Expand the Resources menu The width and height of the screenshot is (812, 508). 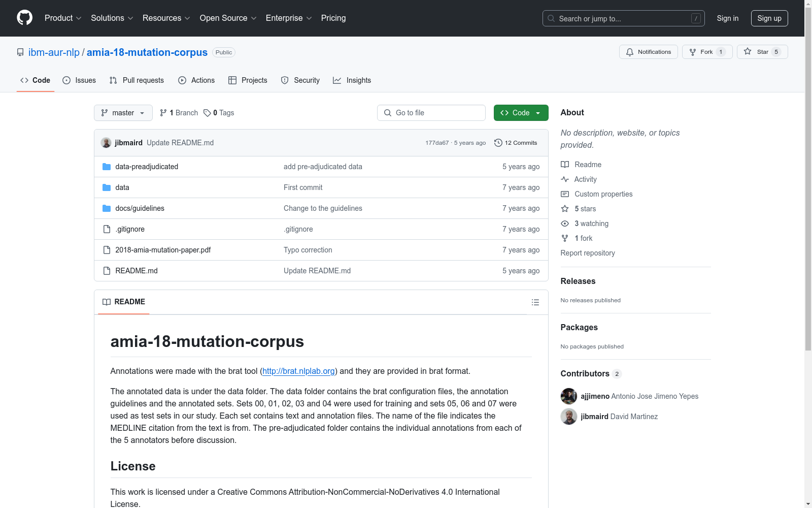pyautogui.click(x=166, y=18)
